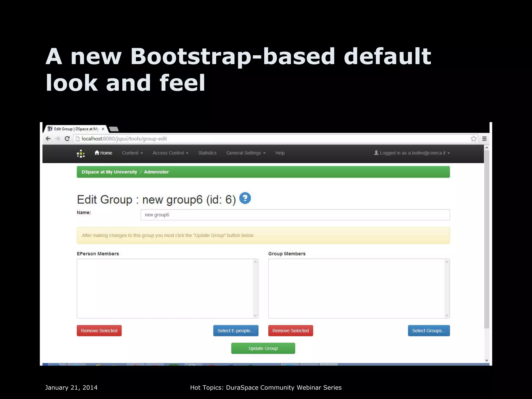Click the Update Group button
The width and height of the screenshot is (532, 399).
tap(263, 348)
